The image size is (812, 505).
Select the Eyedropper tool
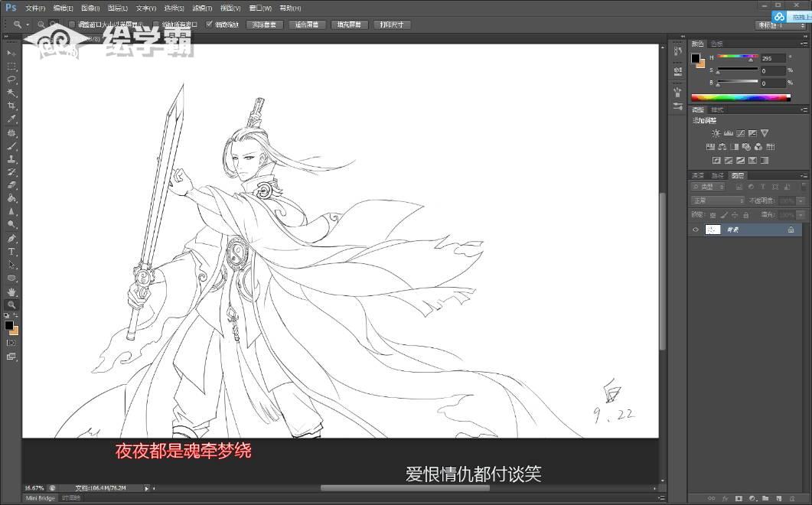pyautogui.click(x=11, y=119)
